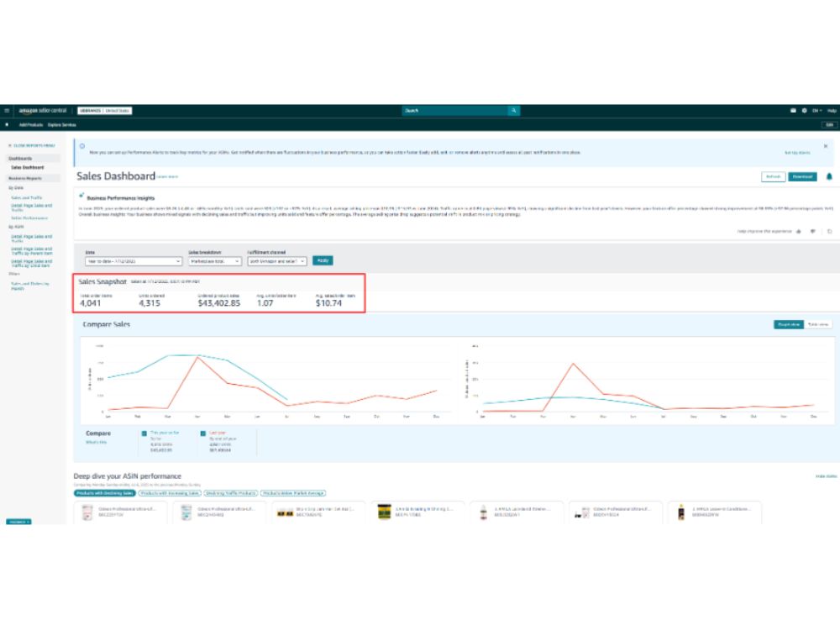
Task: Toggle the This year so far checkbox
Action: pos(144,433)
